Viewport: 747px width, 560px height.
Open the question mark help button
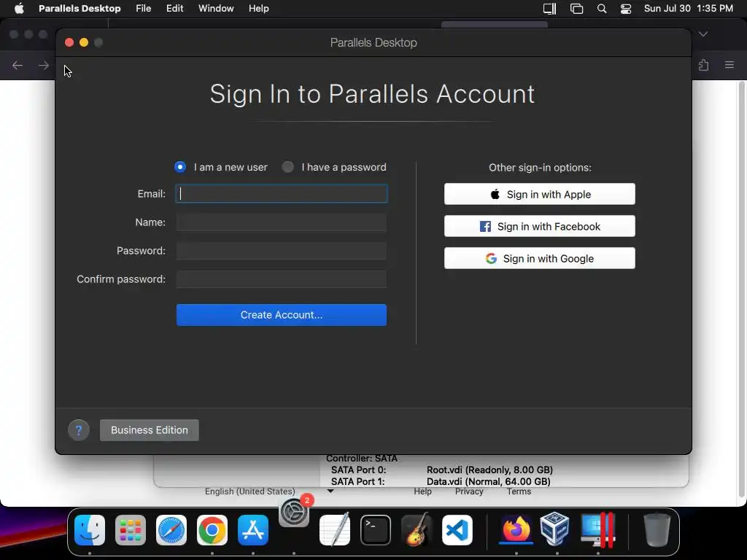pyautogui.click(x=79, y=430)
